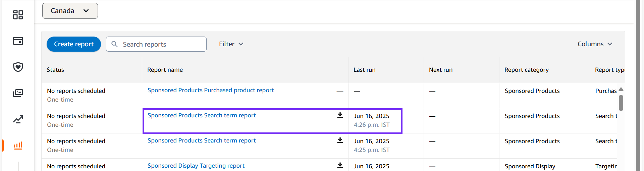Screen dimensions: 644x171
Task: Click the magnifier icon in search box
Action: (x=114, y=44)
